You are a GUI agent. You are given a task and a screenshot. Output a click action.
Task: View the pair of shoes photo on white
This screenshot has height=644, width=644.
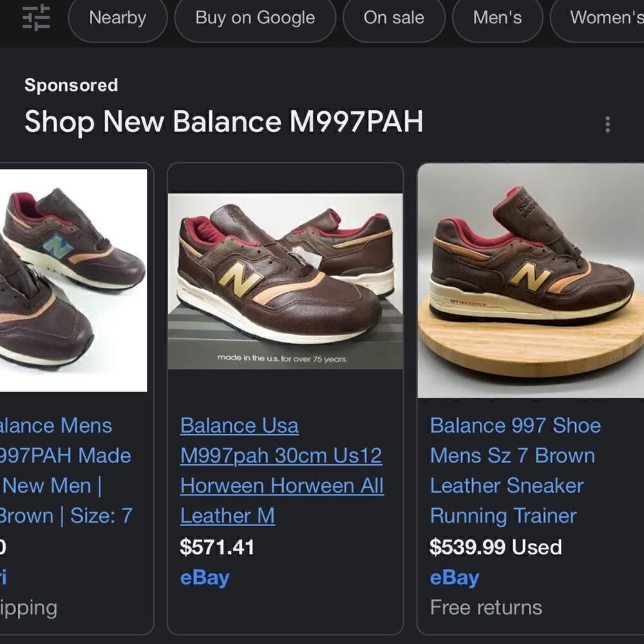click(x=73, y=281)
